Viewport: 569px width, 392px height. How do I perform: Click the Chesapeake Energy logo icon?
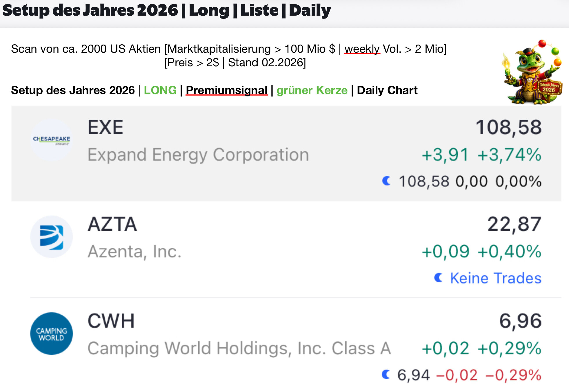[52, 140]
